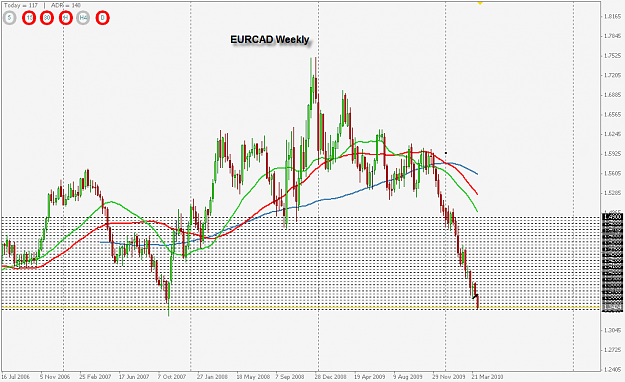Select the red D daily timeframe circle

click(x=102, y=18)
